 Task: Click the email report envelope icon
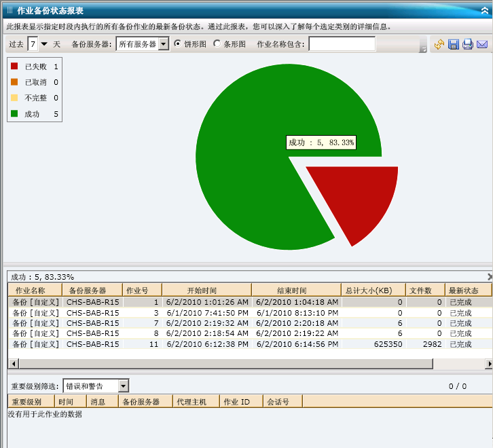(x=482, y=44)
